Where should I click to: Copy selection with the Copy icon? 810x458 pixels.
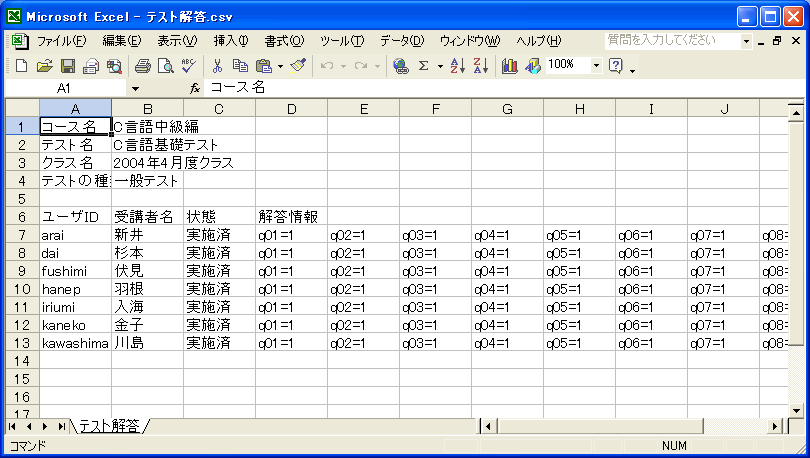(x=240, y=66)
